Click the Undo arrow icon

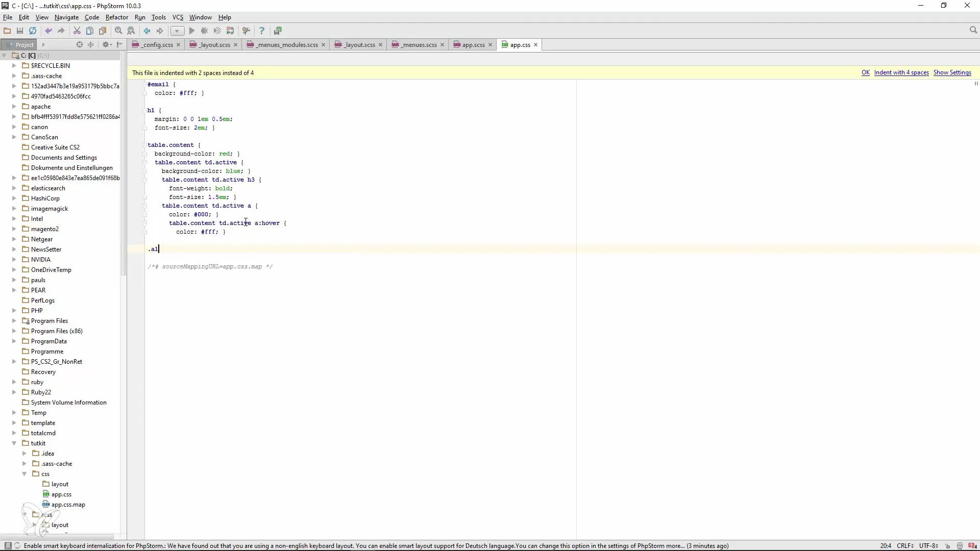(48, 31)
